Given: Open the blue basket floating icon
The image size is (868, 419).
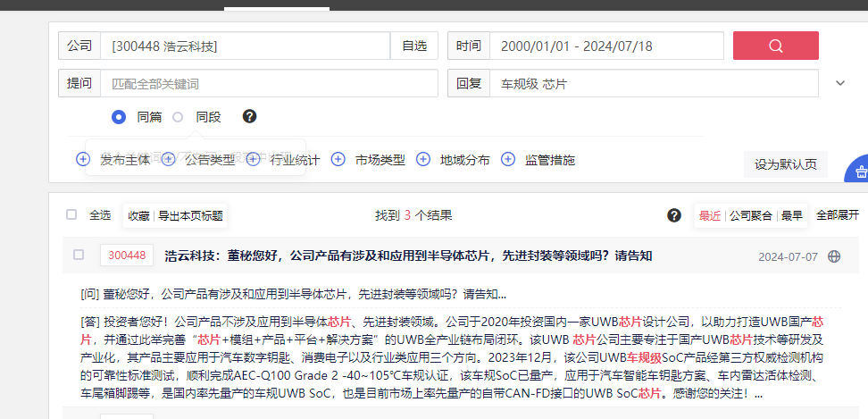Looking at the screenshot, I should pyautogui.click(x=857, y=170).
